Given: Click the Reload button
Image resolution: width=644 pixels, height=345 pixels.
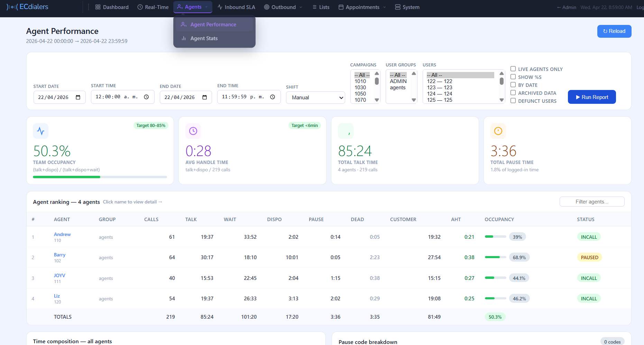Looking at the screenshot, I should [x=614, y=31].
